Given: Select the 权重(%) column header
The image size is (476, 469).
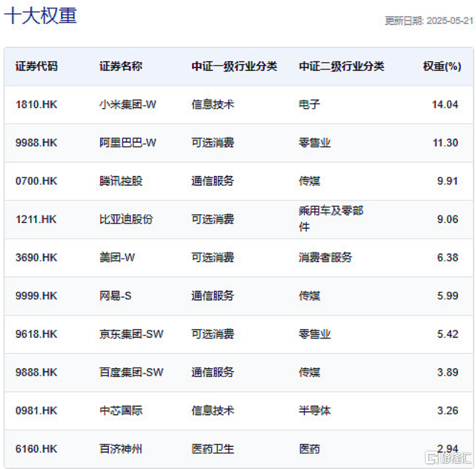Looking at the screenshot, I should [442, 66].
